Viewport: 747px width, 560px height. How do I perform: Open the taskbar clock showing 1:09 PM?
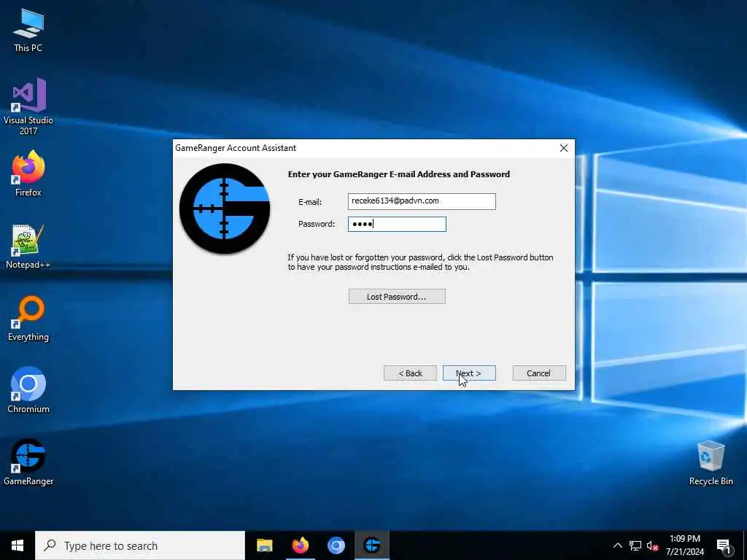pyautogui.click(x=684, y=545)
